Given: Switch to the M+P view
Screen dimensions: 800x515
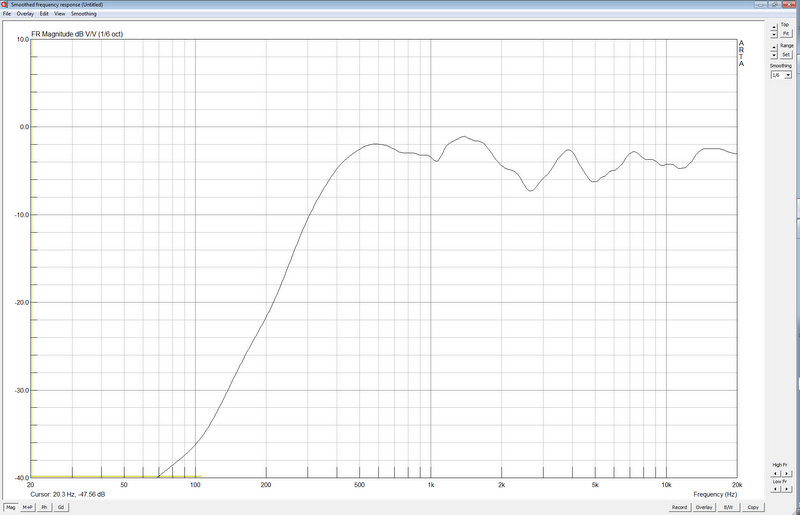Looking at the screenshot, I should coord(27,507).
